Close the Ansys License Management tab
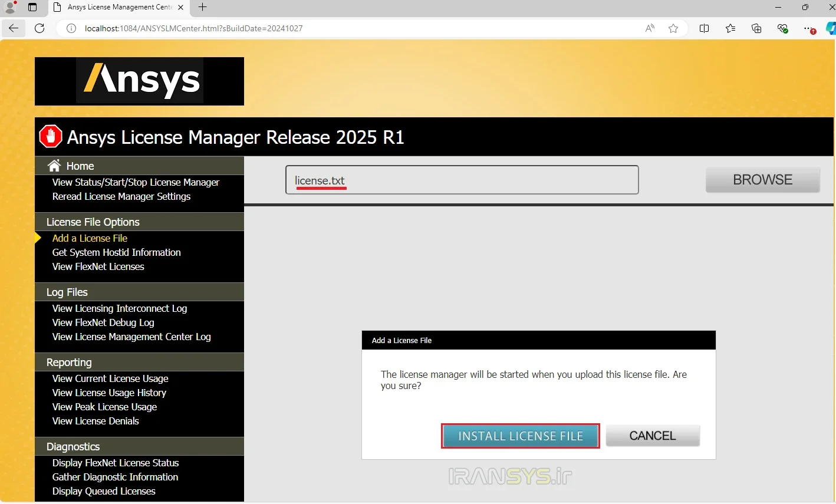Screen dimensions: 836x504 180,7
